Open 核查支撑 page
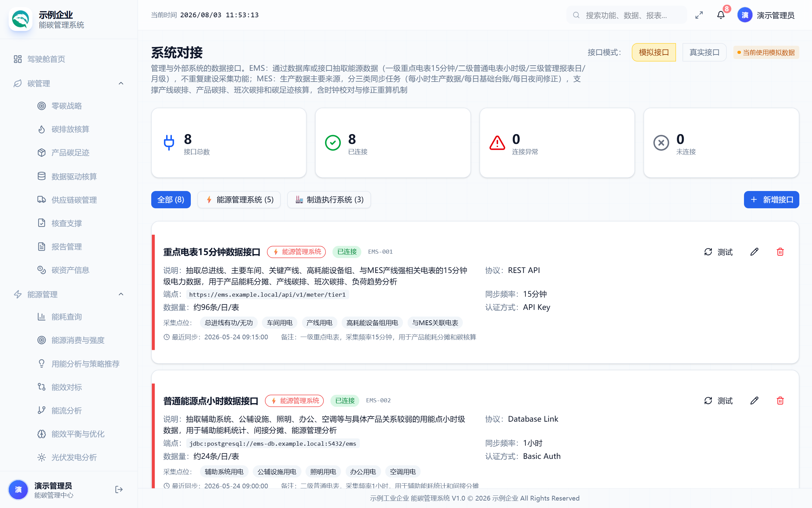Viewport: 812px width, 508px height. 67,223
